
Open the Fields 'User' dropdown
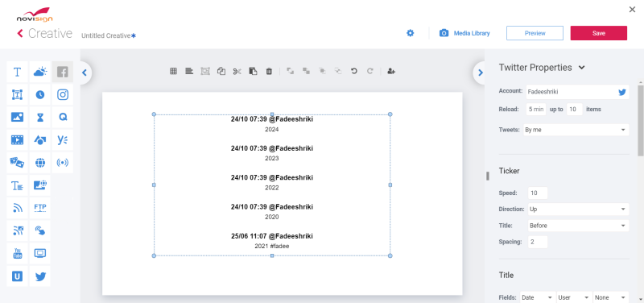(574, 297)
